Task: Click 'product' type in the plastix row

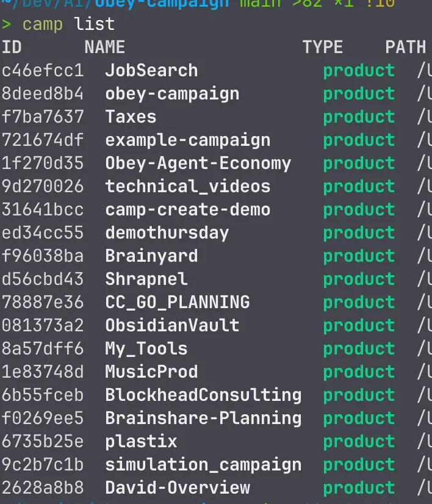Action: [x=359, y=442]
